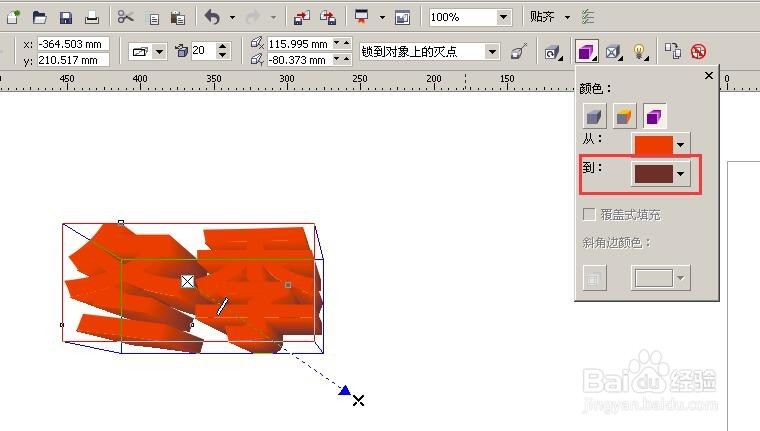
Task: Increase extrusion depth with up spinner
Action: [x=222, y=47]
